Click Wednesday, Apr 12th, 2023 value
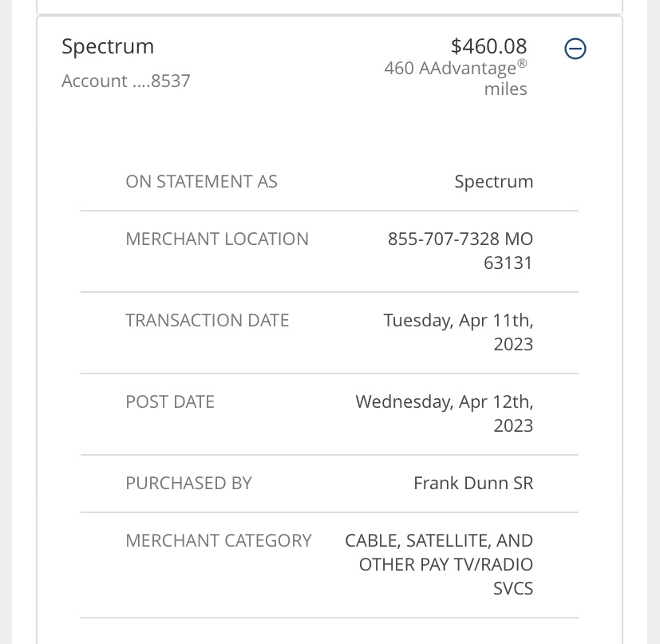 (444, 413)
